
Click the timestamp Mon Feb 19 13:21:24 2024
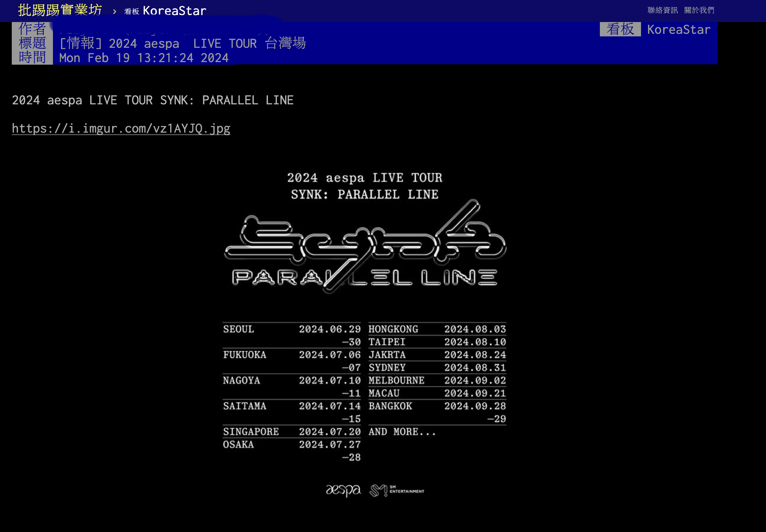tap(144, 58)
